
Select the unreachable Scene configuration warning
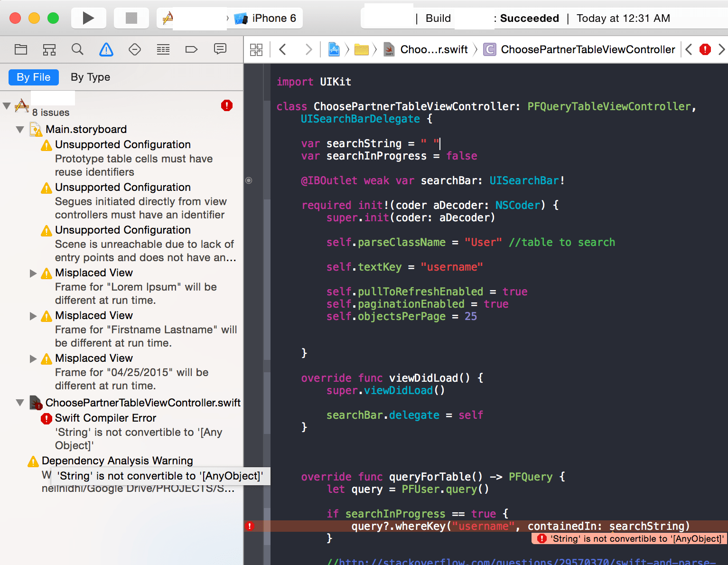139,244
